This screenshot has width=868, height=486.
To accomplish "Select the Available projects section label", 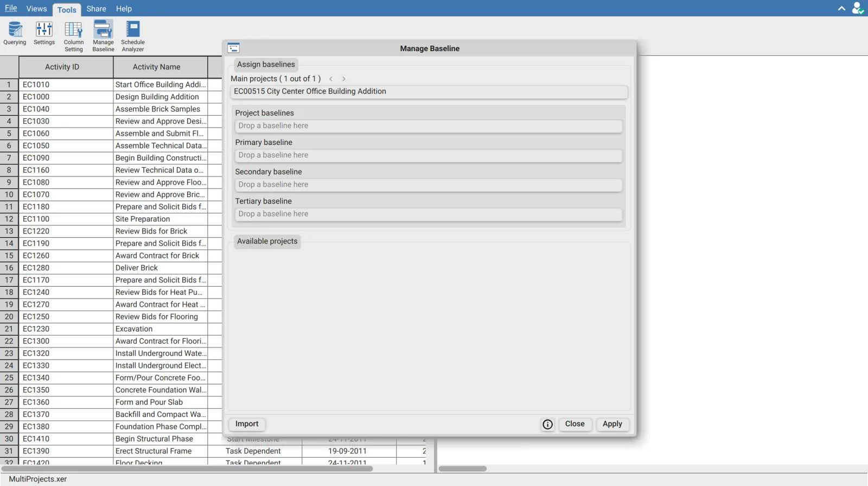I will pos(267,242).
